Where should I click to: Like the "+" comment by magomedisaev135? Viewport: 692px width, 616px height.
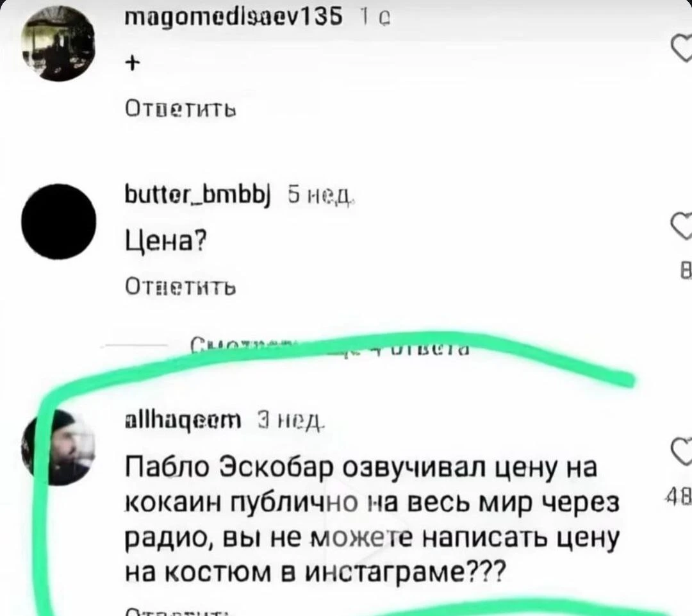point(682,49)
